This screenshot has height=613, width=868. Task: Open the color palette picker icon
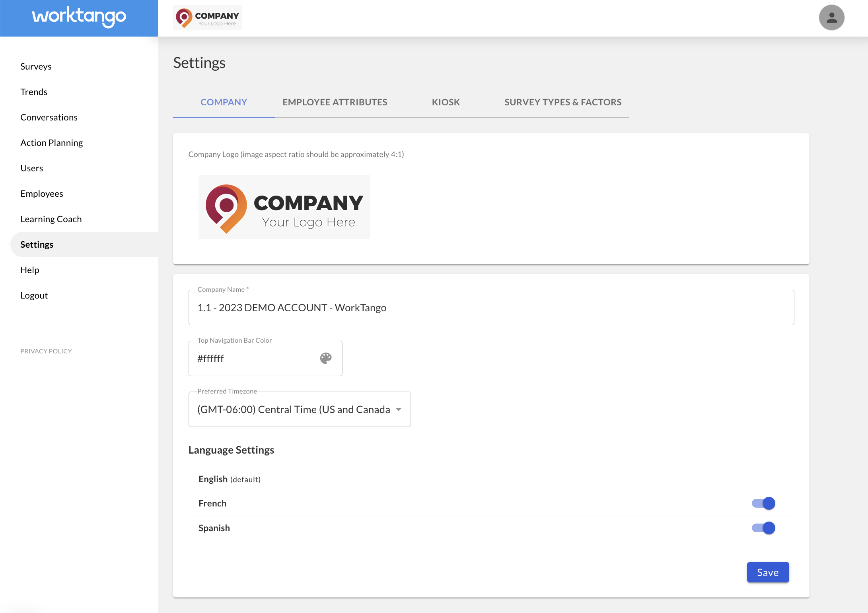pyautogui.click(x=326, y=358)
